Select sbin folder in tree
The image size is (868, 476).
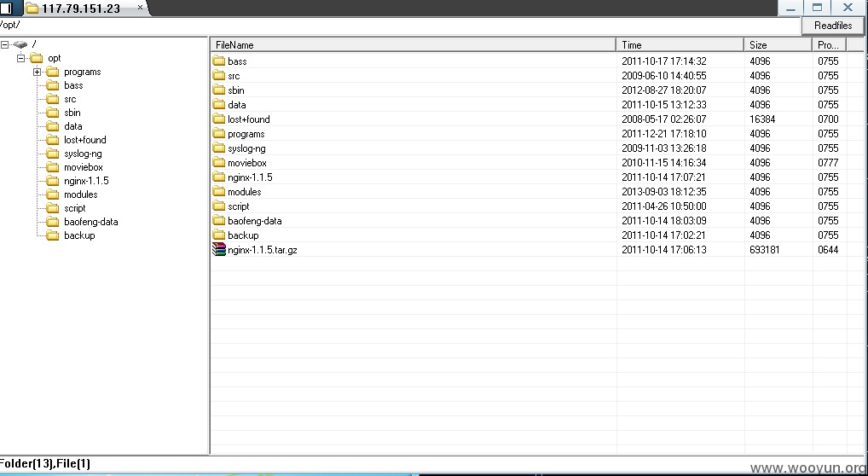pyautogui.click(x=72, y=113)
